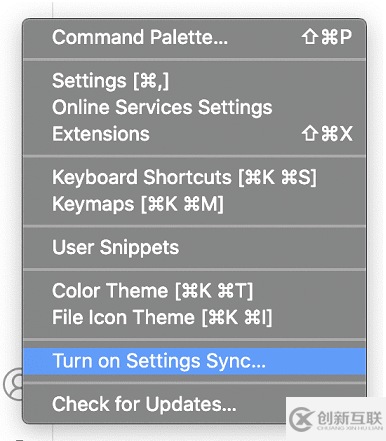Open Online Services Settings
Viewport: 386px width, 441px height.
click(x=195, y=107)
